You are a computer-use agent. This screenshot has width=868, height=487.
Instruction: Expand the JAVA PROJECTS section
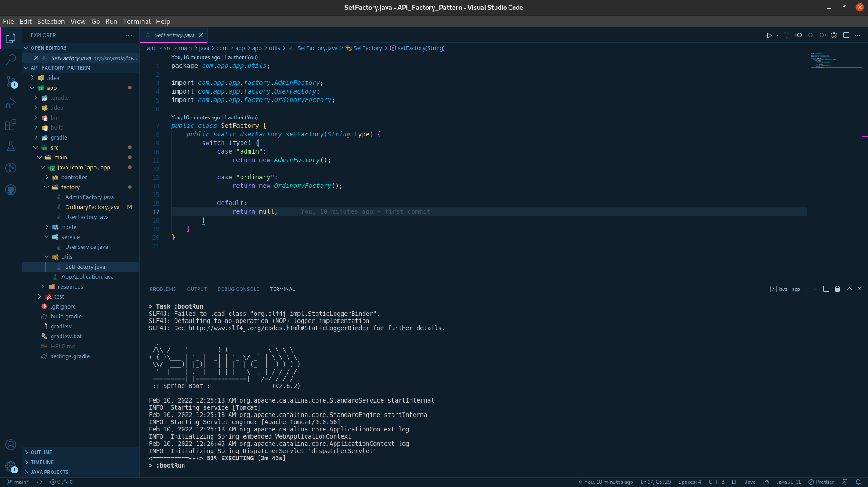tap(81, 472)
